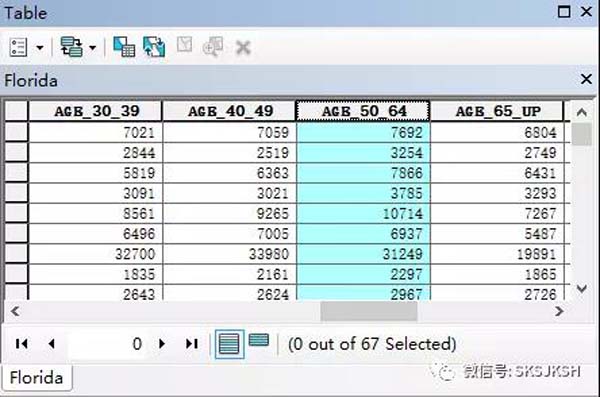600x397 pixels.
Task: Click the Delete Selected toolbar icon
Action: tap(243, 48)
